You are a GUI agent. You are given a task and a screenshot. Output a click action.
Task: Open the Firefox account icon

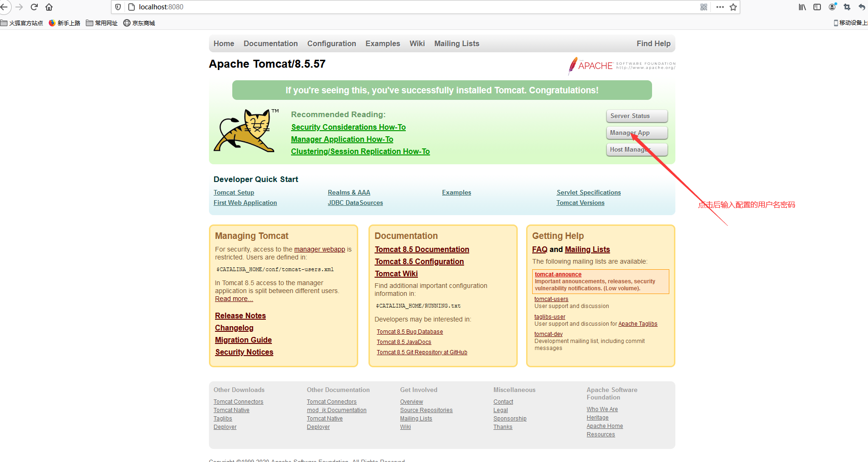pyautogui.click(x=832, y=7)
